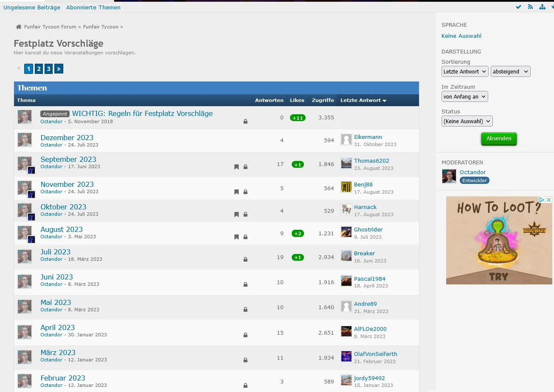
Task: Expand the 'von Anfang an' time range dropdown
Action: tap(464, 97)
